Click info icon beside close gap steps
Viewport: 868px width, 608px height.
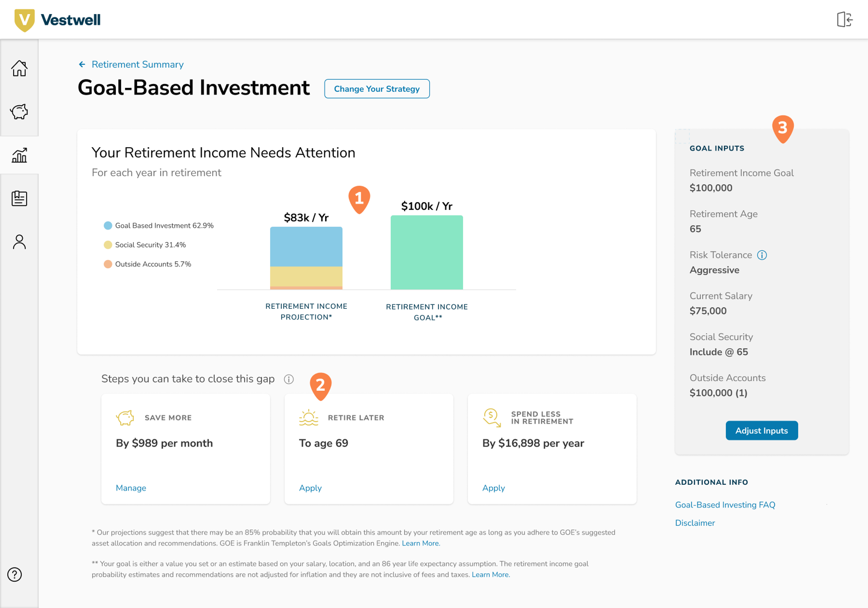coord(289,379)
